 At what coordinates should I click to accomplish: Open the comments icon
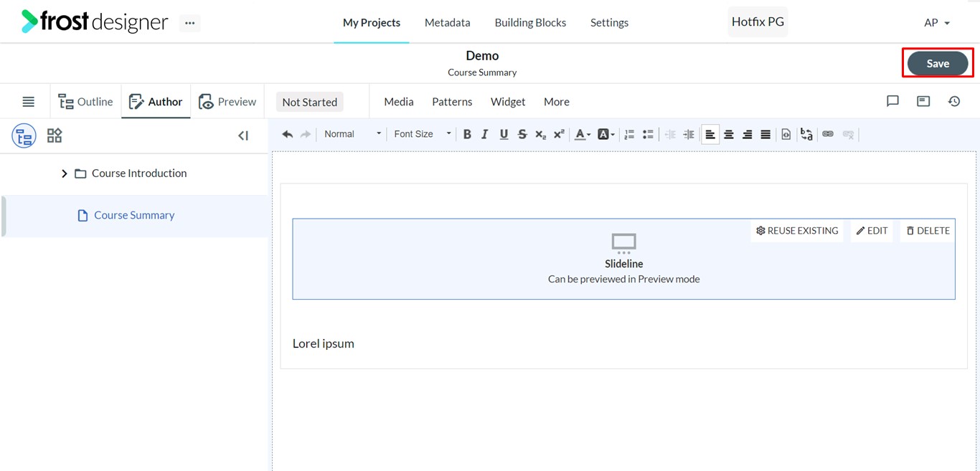[x=892, y=102]
